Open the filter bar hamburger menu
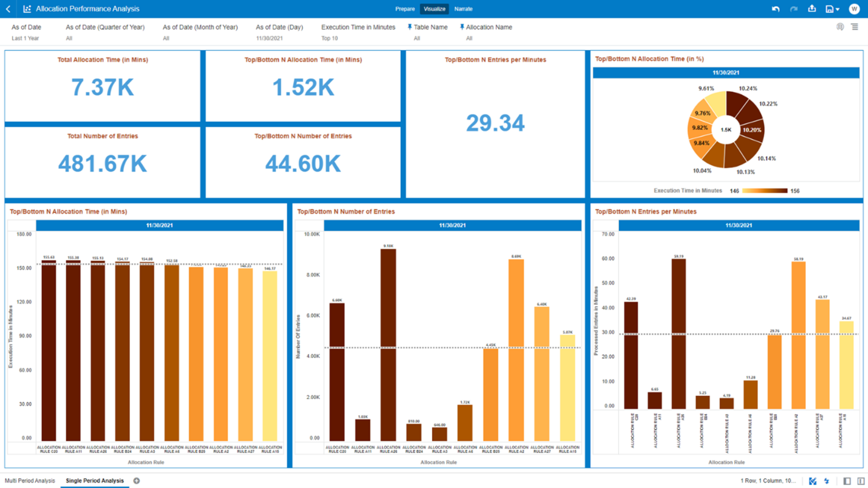This screenshot has height=488, width=868. pos(855,27)
